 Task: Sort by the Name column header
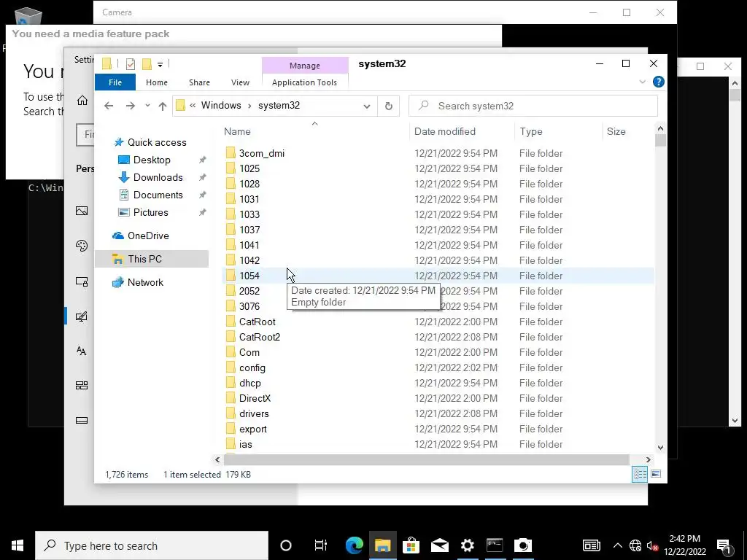237,131
